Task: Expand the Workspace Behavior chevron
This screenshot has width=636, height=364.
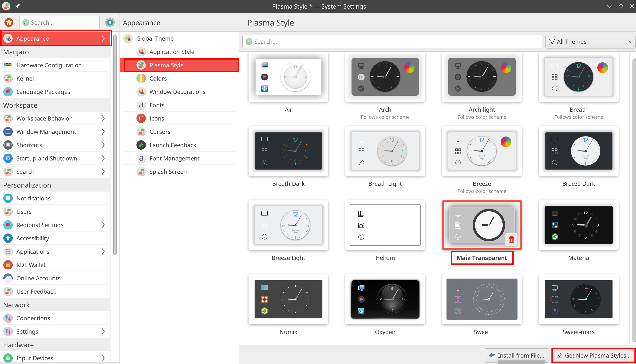Action: pyautogui.click(x=103, y=118)
